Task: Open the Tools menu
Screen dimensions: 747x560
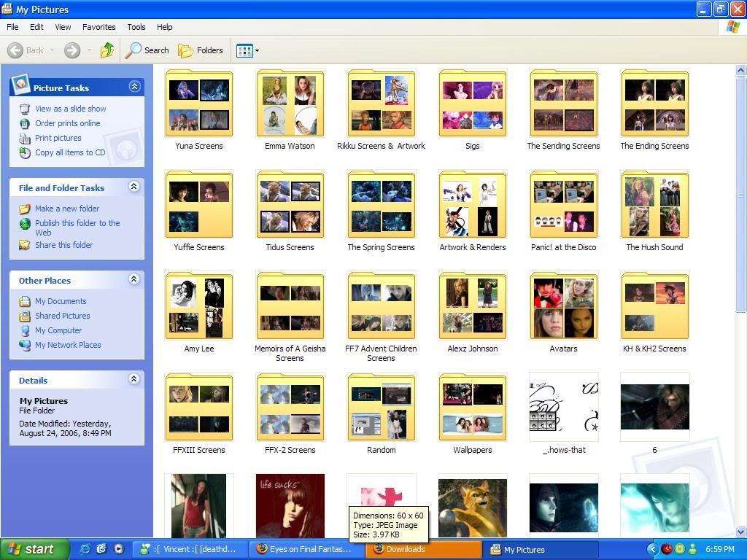Action: click(136, 27)
